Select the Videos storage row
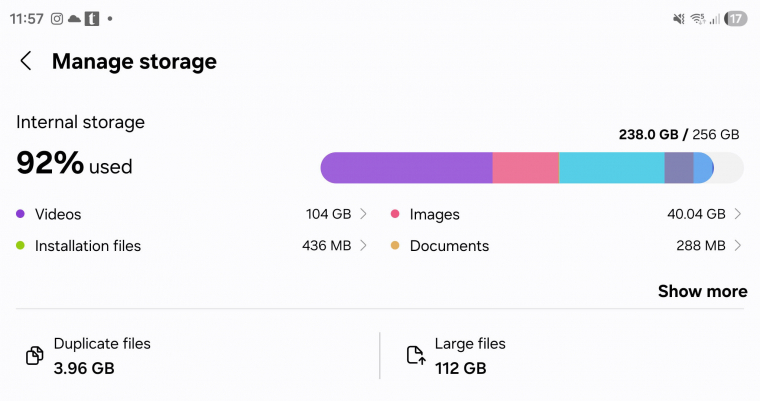The height and width of the screenshot is (401, 760). point(190,214)
